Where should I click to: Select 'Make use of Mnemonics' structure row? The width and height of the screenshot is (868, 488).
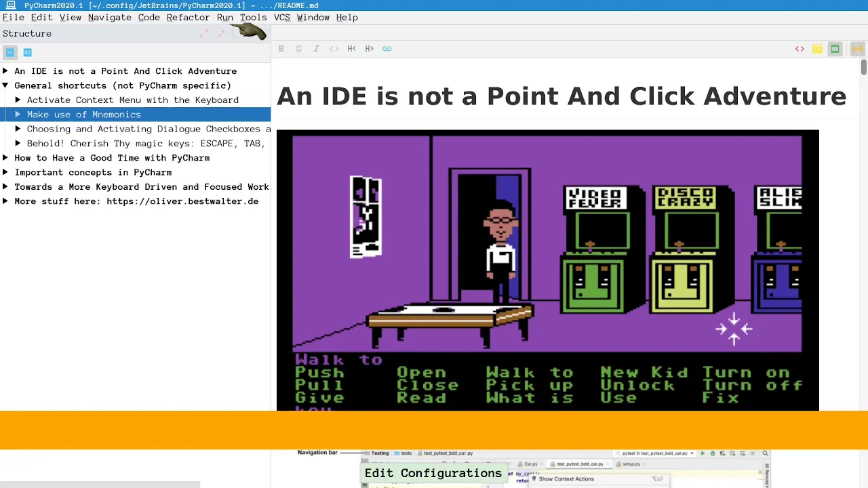(x=136, y=115)
